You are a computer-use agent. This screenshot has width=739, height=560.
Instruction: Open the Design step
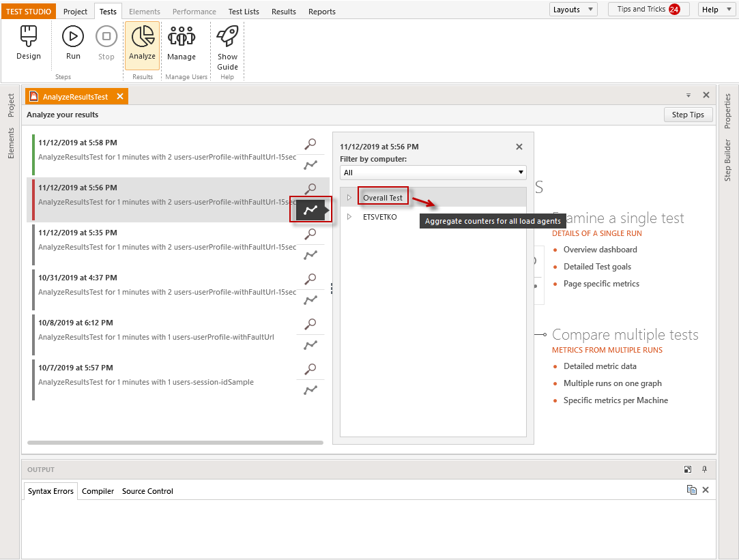tap(28, 44)
